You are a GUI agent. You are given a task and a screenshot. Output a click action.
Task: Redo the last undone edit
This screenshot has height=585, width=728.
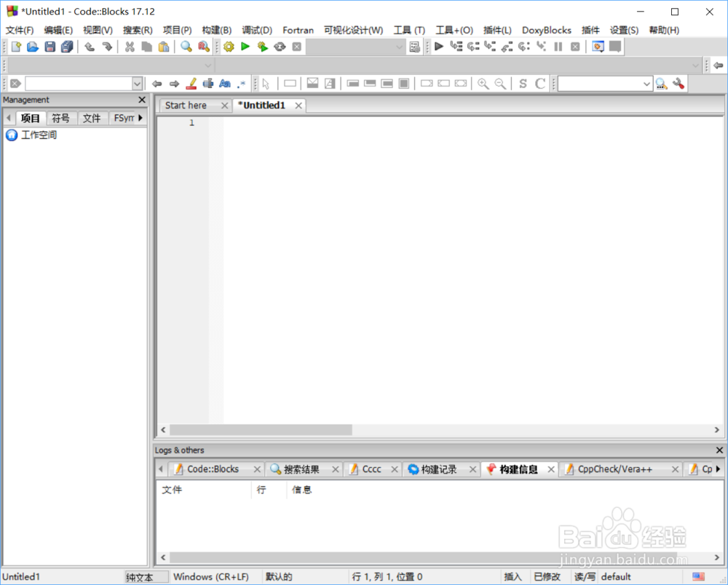click(x=107, y=47)
